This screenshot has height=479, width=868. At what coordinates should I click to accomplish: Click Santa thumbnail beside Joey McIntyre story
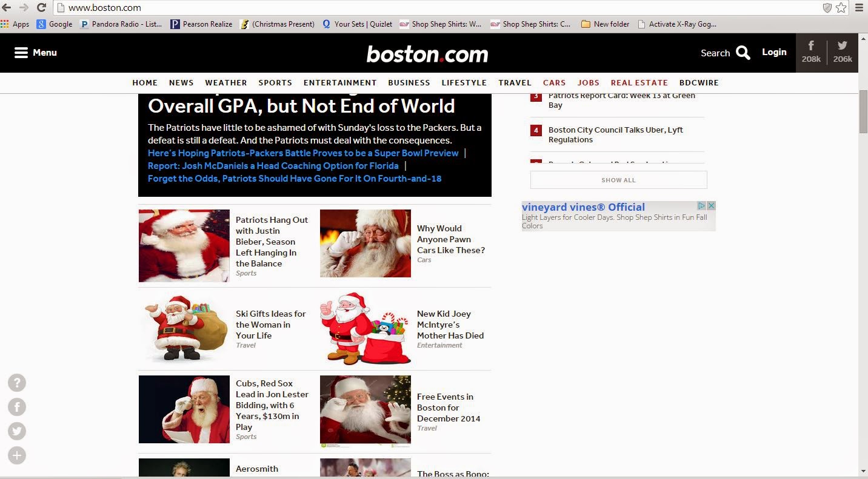click(x=366, y=329)
